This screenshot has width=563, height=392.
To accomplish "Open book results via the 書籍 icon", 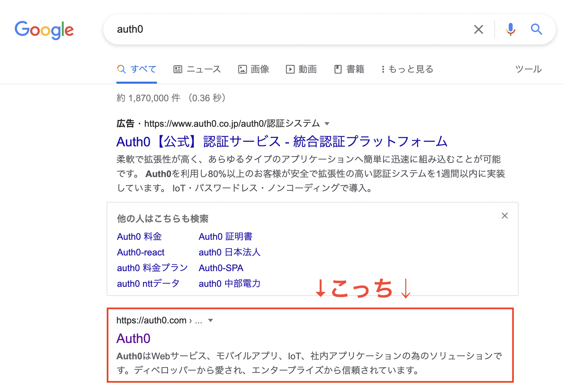I will pos(338,69).
